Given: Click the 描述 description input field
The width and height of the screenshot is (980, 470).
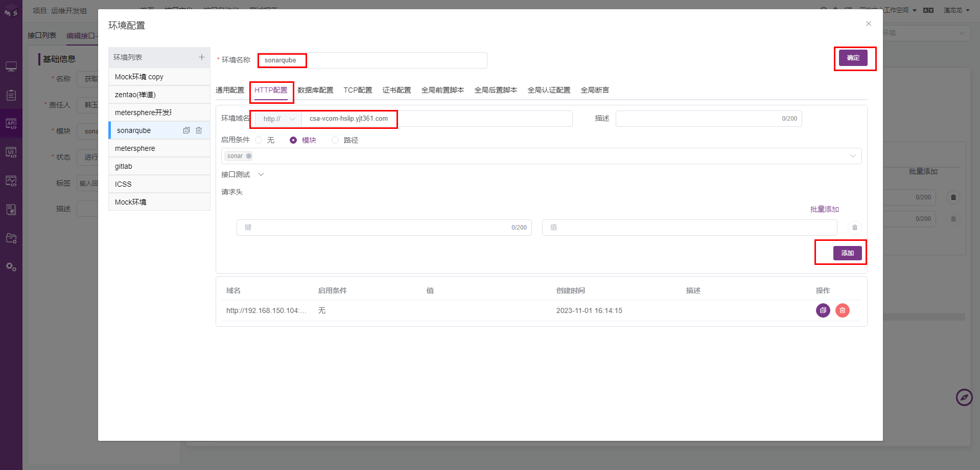Looking at the screenshot, I should pyautogui.click(x=709, y=119).
